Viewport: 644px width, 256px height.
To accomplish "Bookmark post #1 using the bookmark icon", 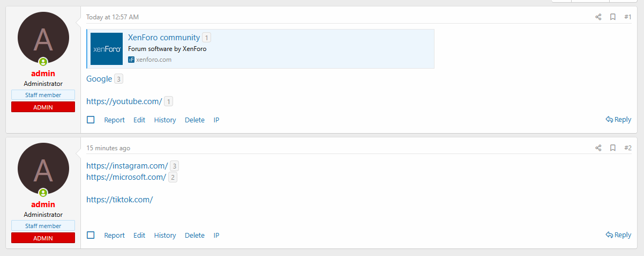I will (x=613, y=17).
